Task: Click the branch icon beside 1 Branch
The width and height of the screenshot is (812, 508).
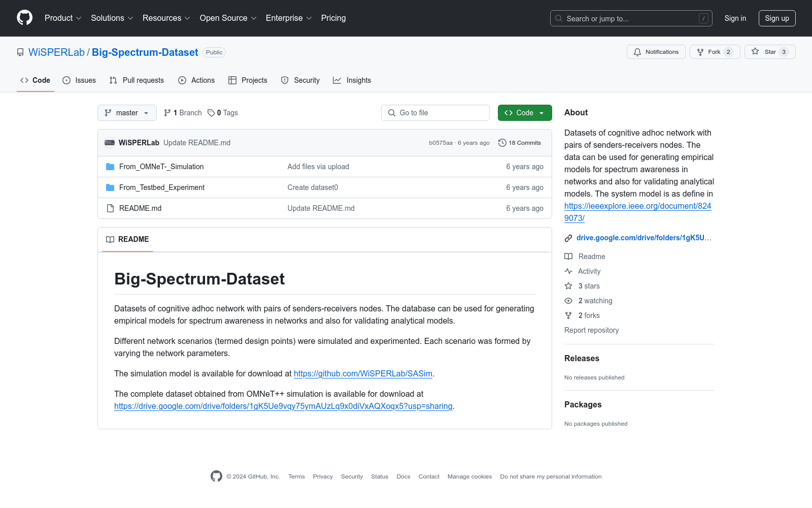Action: (167, 113)
